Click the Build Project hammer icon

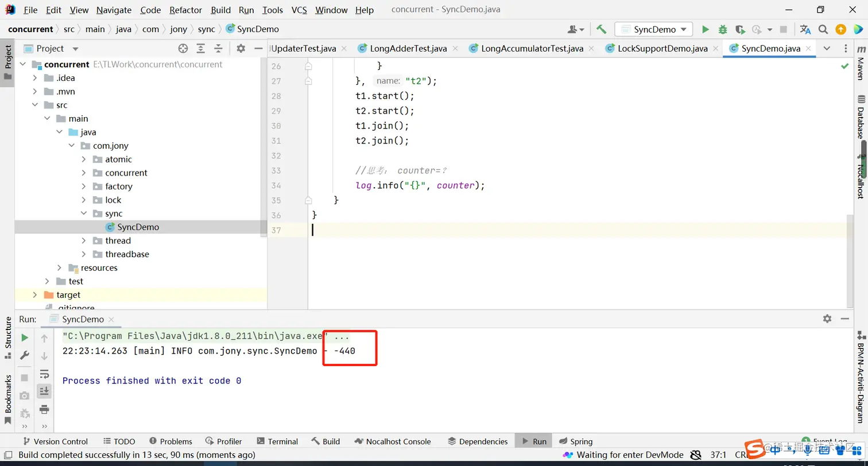point(601,29)
